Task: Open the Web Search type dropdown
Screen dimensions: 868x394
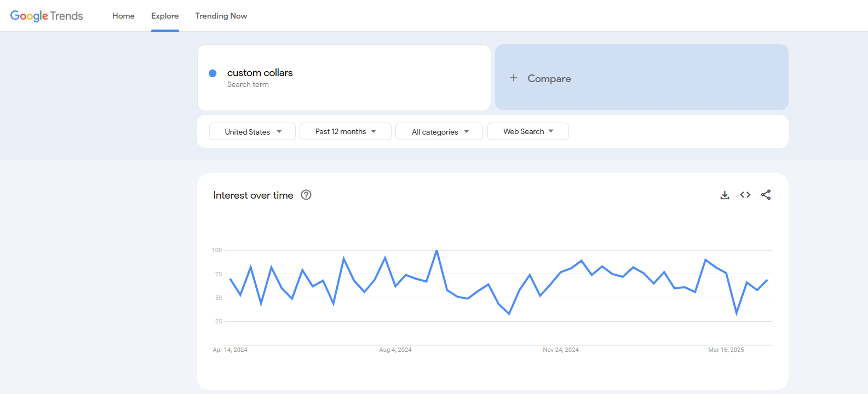Action: (528, 131)
